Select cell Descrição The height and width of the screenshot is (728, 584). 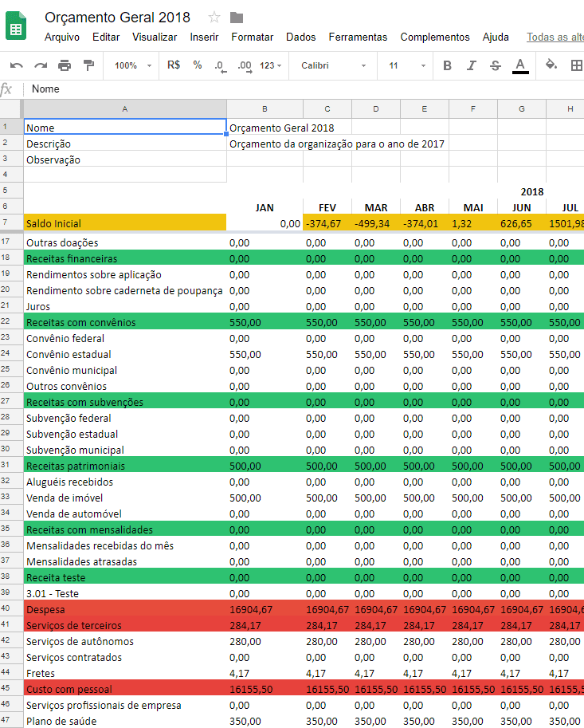125,143
